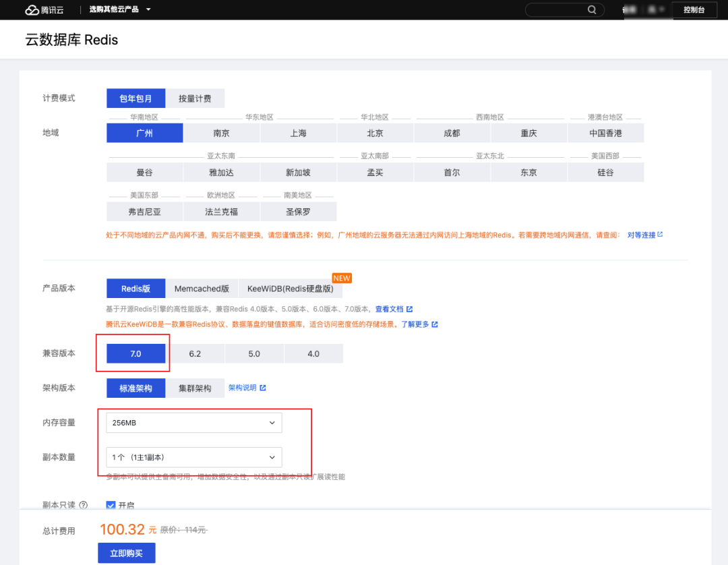Open the 对等连接 external link
Screen dimensions: 728x565
coord(645,235)
